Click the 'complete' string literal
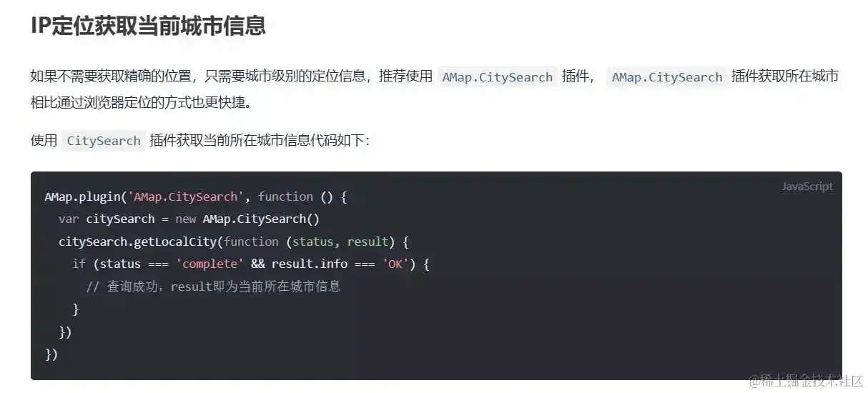 coord(209,264)
